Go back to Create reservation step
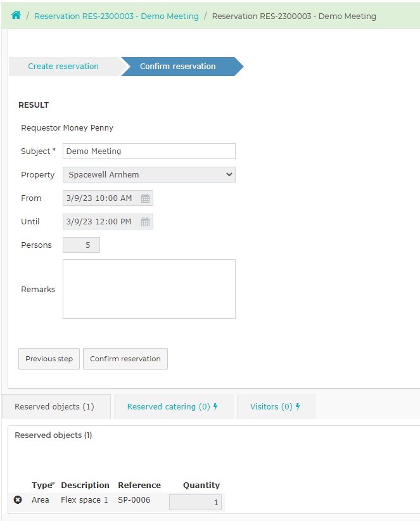This screenshot has width=420, height=521. [x=63, y=67]
